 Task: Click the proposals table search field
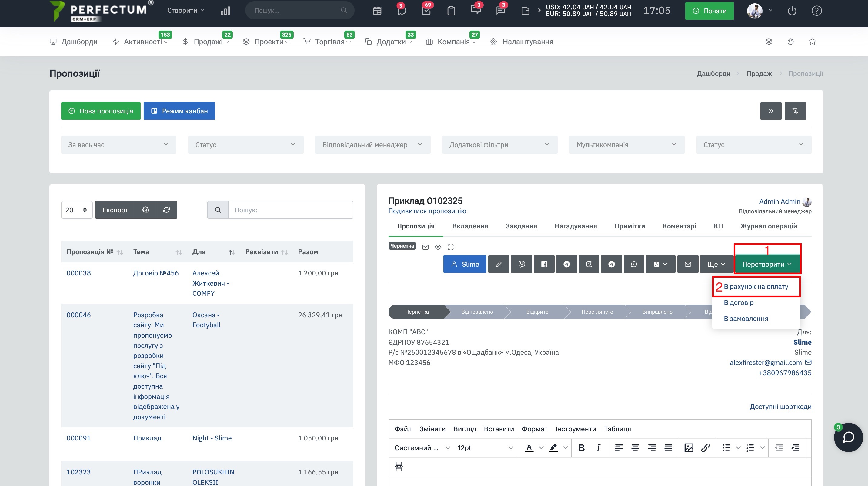coord(290,210)
